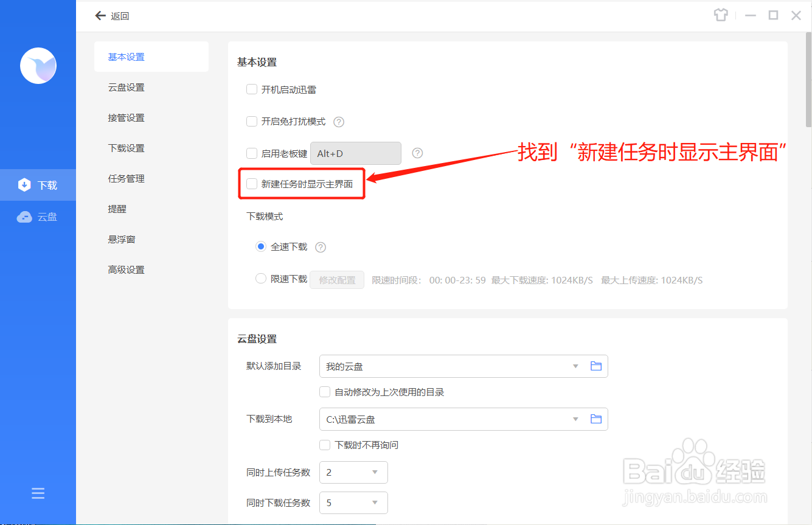Click folder icon for C:\迅雷云盘 path

pyautogui.click(x=596, y=419)
